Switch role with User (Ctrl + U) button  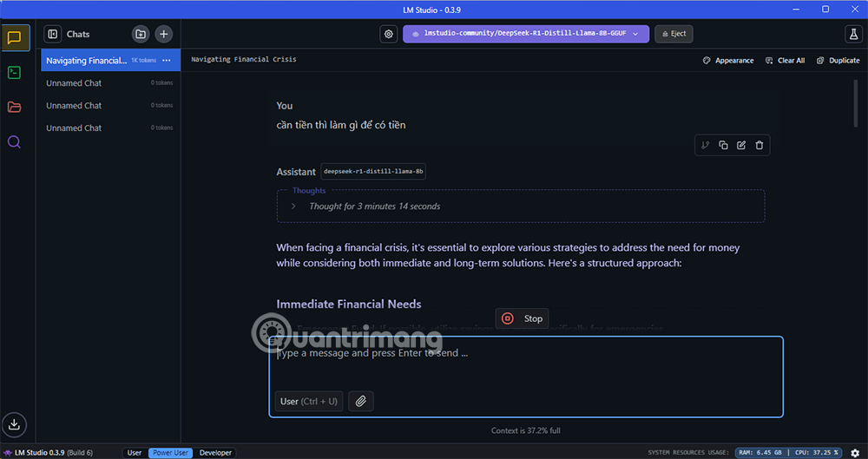309,402
